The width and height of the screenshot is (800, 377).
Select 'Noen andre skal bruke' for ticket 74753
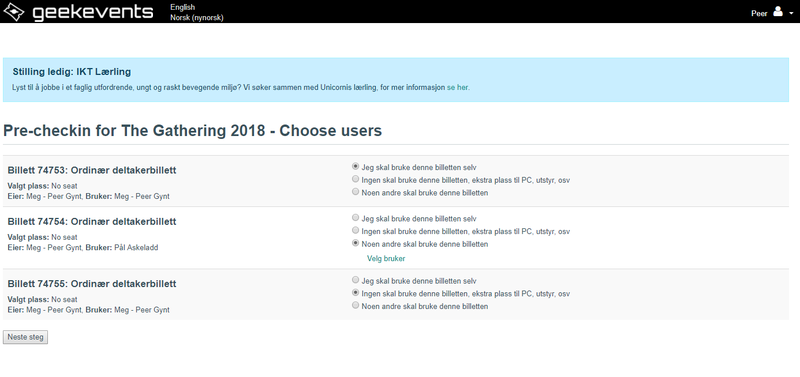click(x=356, y=192)
